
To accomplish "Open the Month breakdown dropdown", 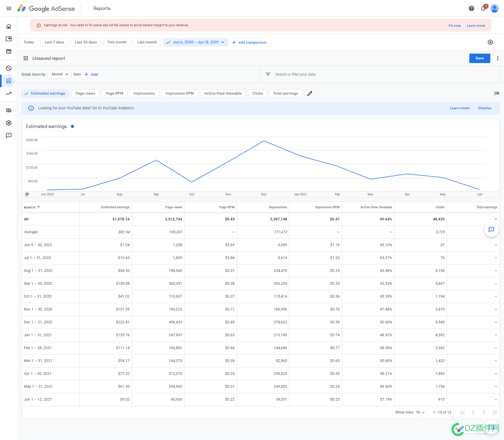I will pyautogui.click(x=60, y=74).
